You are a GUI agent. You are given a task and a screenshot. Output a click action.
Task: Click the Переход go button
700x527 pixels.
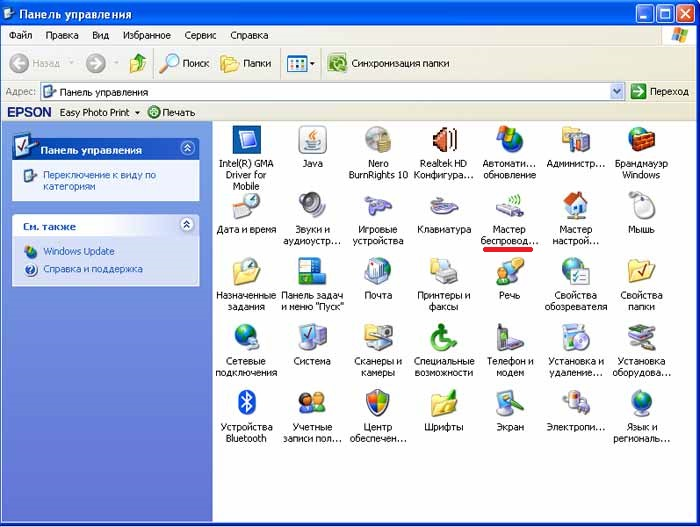659,92
